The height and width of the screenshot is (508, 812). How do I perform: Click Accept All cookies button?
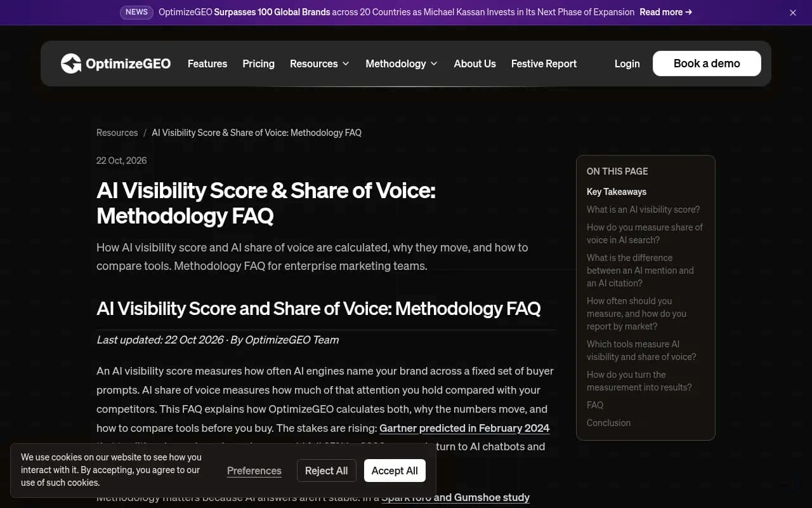[395, 471]
